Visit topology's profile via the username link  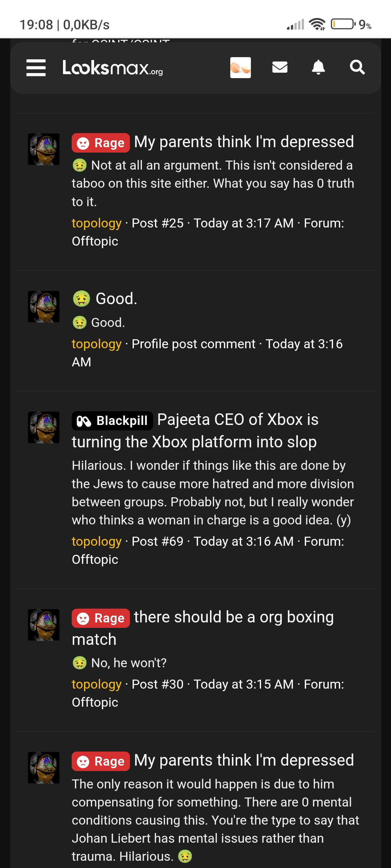[x=96, y=223]
